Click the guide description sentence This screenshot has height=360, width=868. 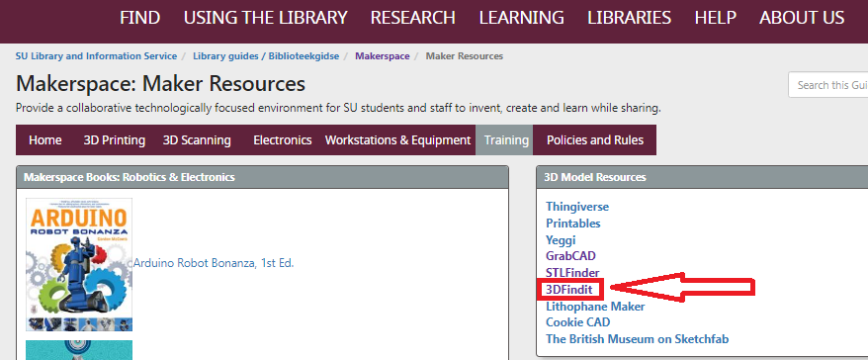pyautogui.click(x=338, y=108)
